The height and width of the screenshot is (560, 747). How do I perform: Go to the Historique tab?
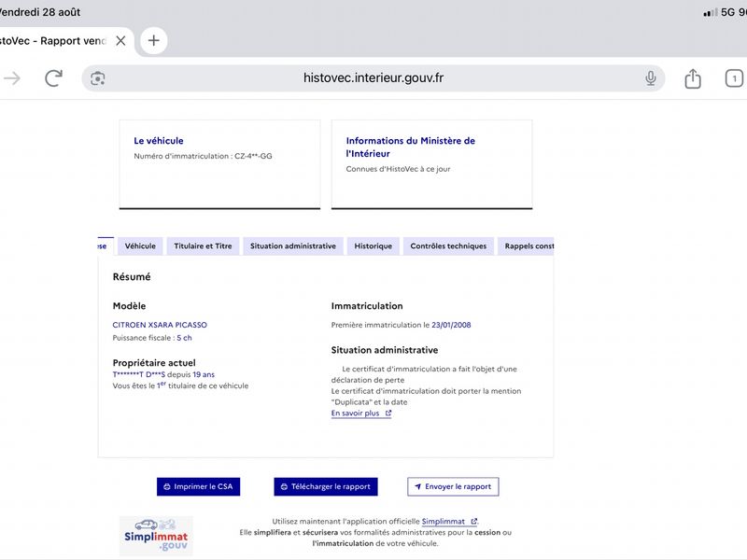[x=373, y=246]
